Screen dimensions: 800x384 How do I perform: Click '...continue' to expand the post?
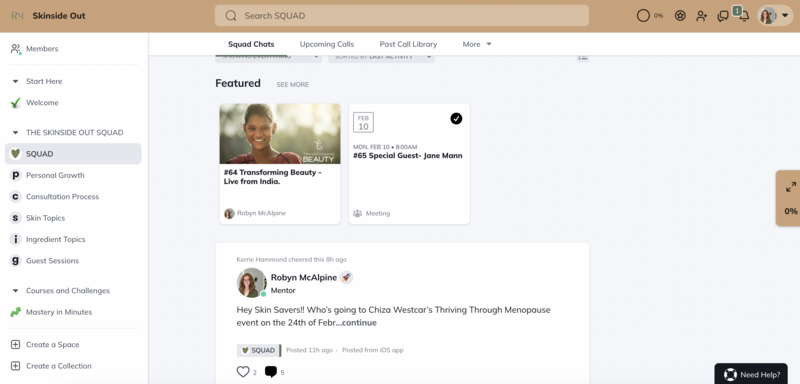[356, 323]
